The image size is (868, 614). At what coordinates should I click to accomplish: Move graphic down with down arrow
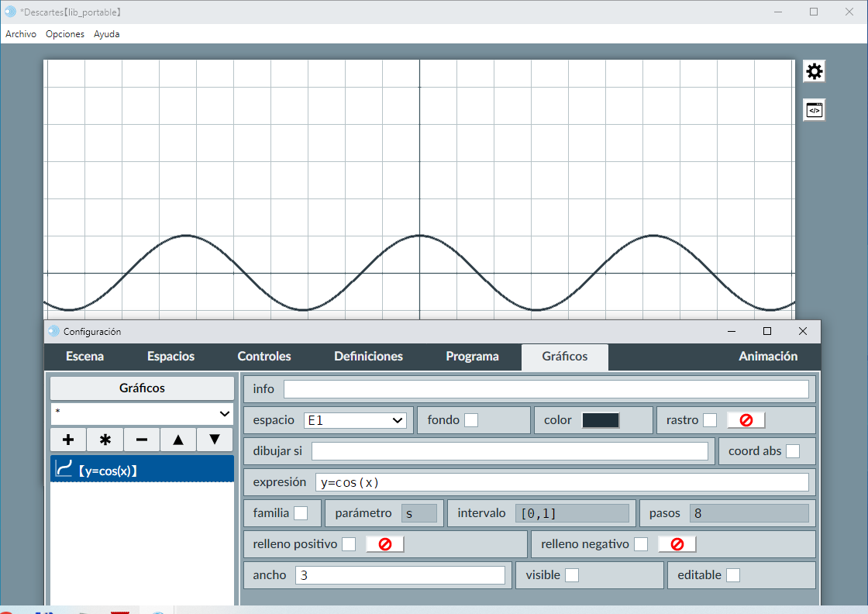(x=215, y=440)
